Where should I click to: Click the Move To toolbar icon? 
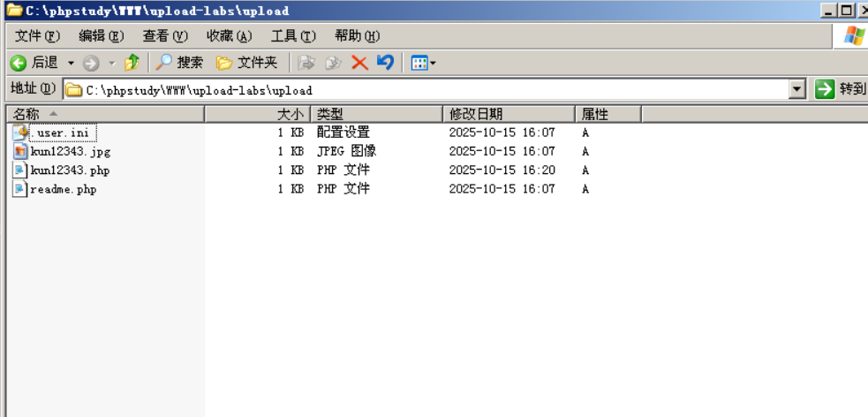tap(306, 63)
